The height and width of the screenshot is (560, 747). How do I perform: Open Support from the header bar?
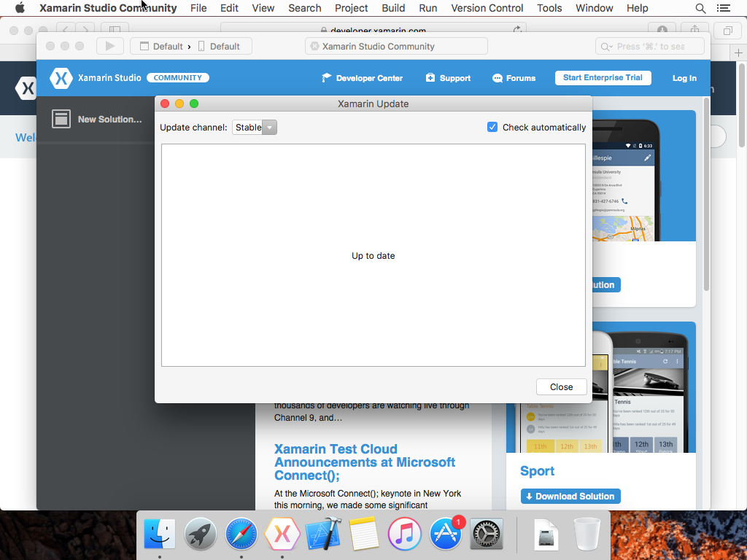[448, 78]
